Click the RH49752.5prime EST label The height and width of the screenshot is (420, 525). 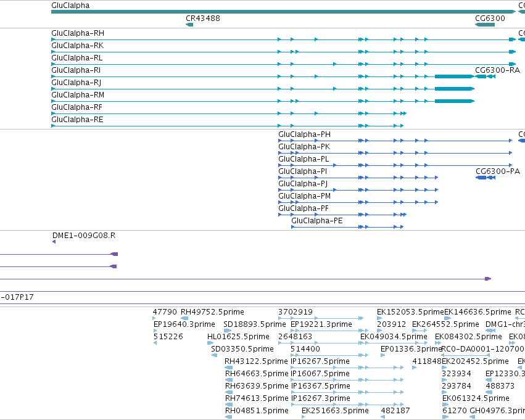click(x=212, y=312)
